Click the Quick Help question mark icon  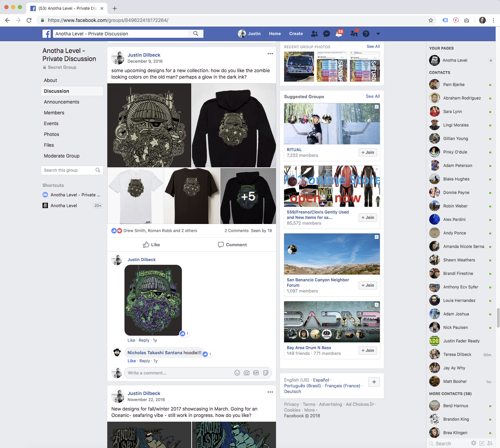click(x=366, y=34)
